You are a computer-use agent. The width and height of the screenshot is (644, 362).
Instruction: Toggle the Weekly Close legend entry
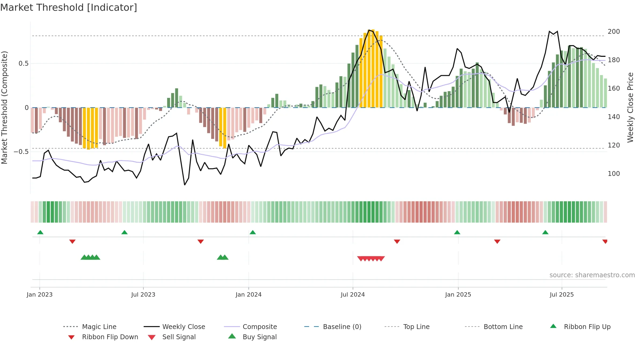[x=174, y=327]
